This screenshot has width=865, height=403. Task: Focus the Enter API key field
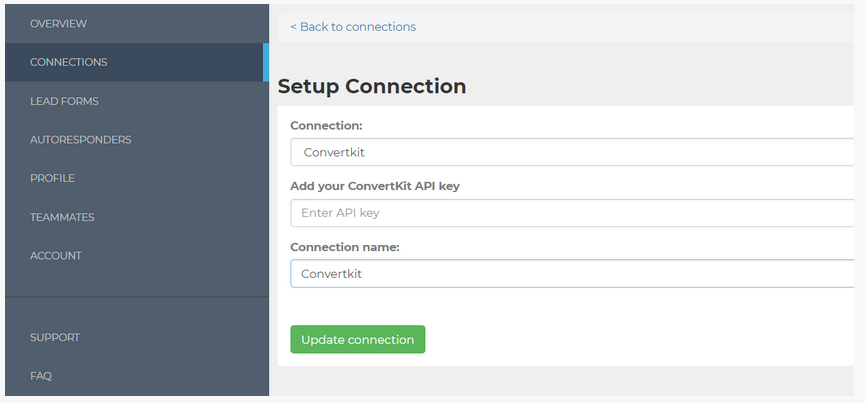tap(572, 213)
